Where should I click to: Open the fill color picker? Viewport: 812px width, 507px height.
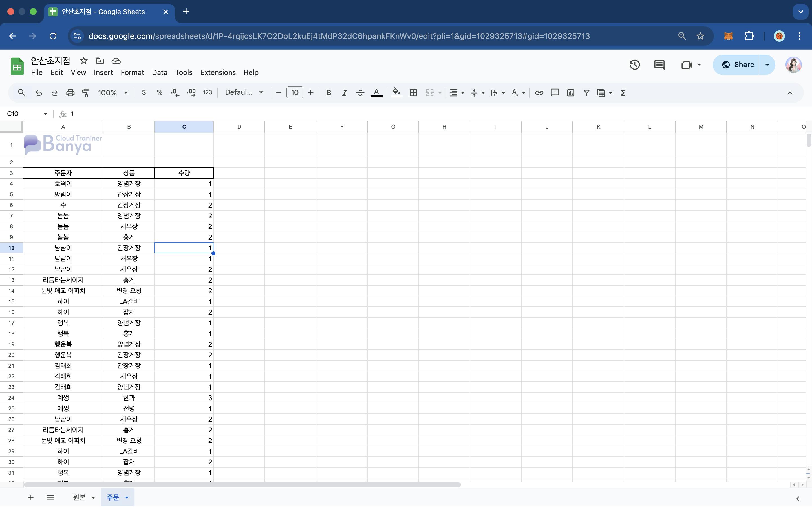pyautogui.click(x=396, y=93)
